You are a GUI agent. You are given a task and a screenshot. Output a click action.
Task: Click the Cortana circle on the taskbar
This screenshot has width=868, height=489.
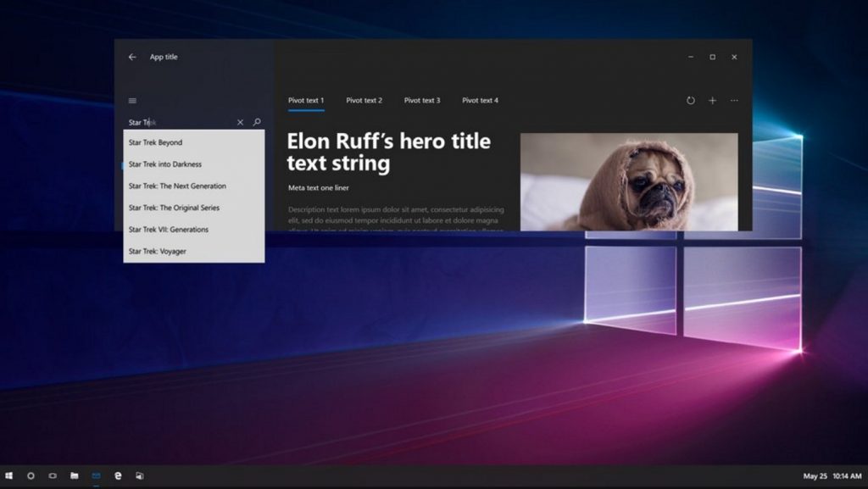[x=31, y=476]
